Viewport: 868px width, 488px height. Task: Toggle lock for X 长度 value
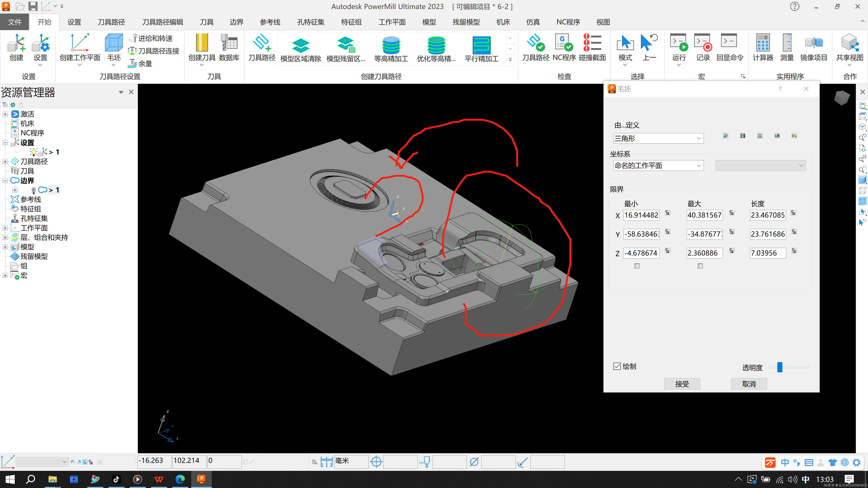[x=793, y=213]
